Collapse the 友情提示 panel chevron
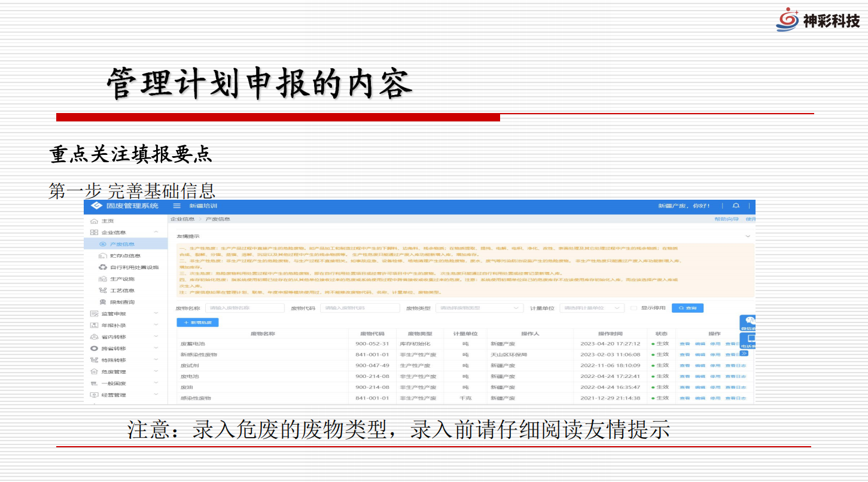868x482 pixels. [x=747, y=237]
